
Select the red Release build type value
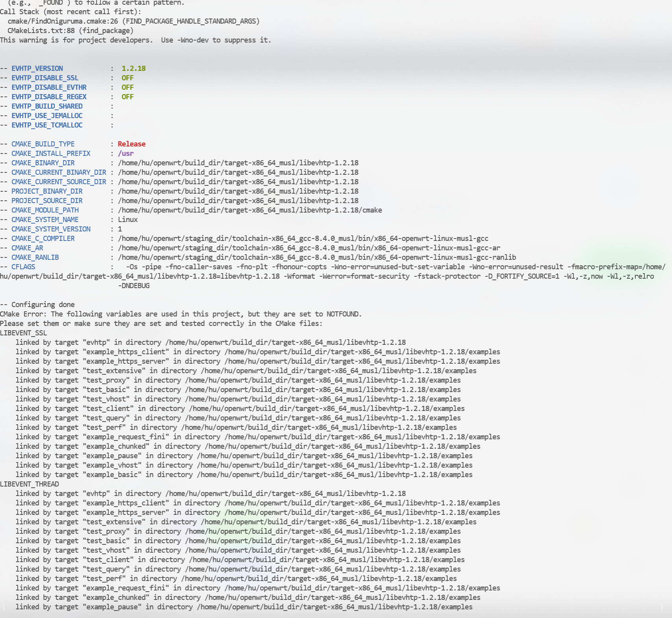point(132,144)
